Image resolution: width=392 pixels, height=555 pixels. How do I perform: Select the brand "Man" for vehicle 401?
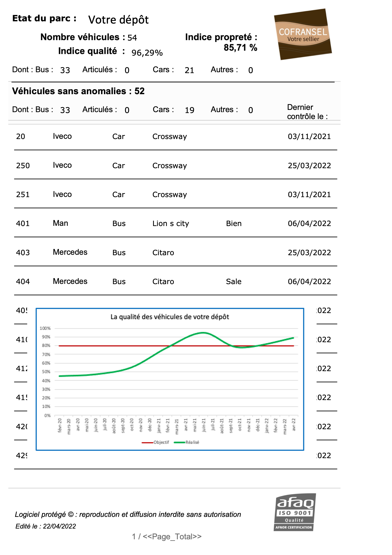click(60, 223)
